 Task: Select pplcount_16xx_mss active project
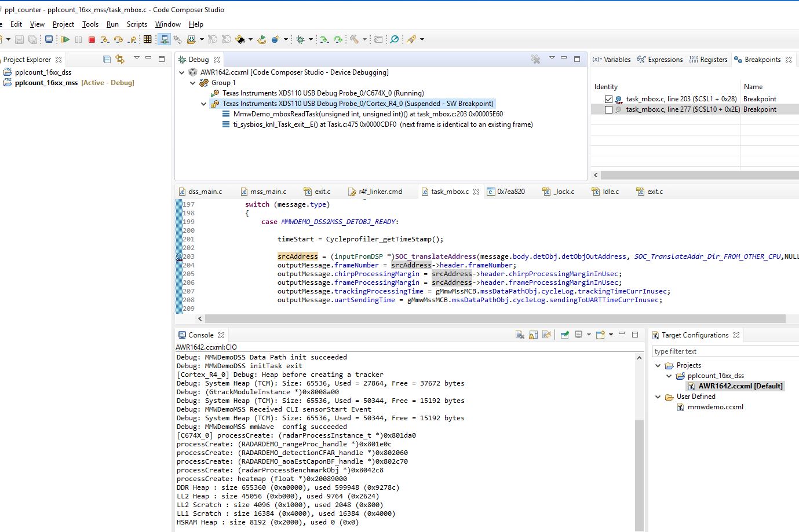pyautogui.click(x=69, y=83)
